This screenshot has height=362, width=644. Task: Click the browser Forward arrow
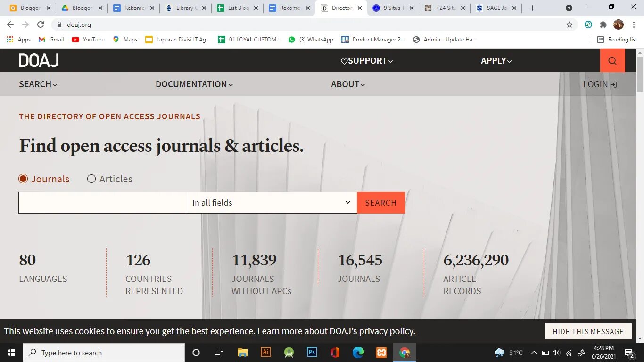coord(25,25)
